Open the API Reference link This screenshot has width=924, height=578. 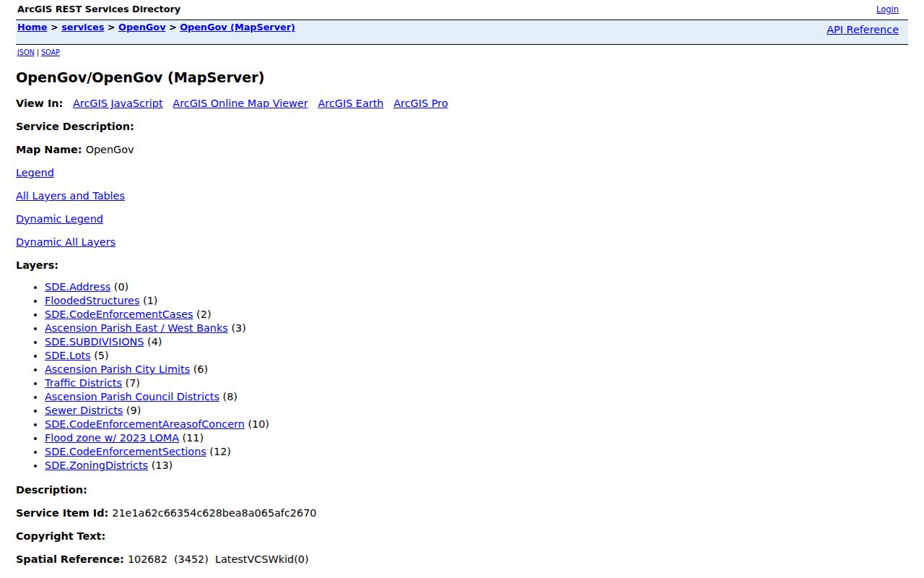tap(863, 30)
